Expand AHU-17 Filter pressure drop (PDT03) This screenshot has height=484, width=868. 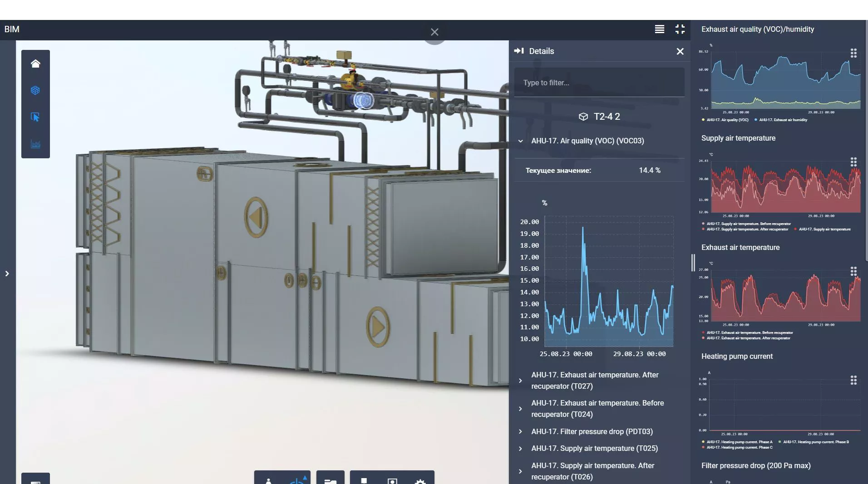520,431
